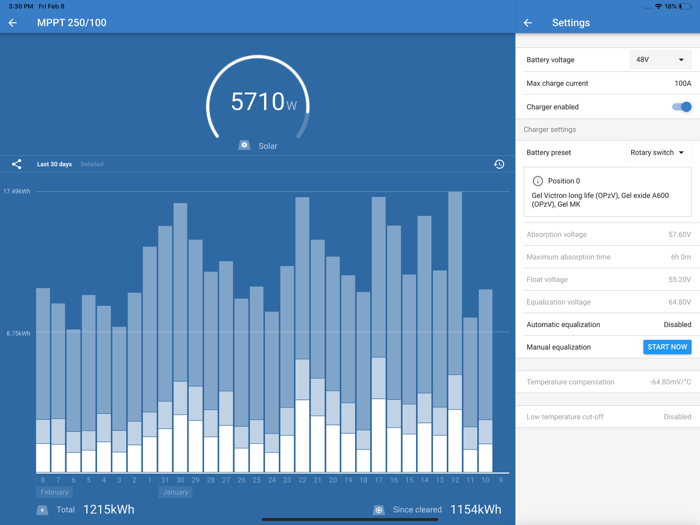Image resolution: width=700 pixels, height=525 pixels.
Task: Go back from the Settings panel
Action: [528, 23]
